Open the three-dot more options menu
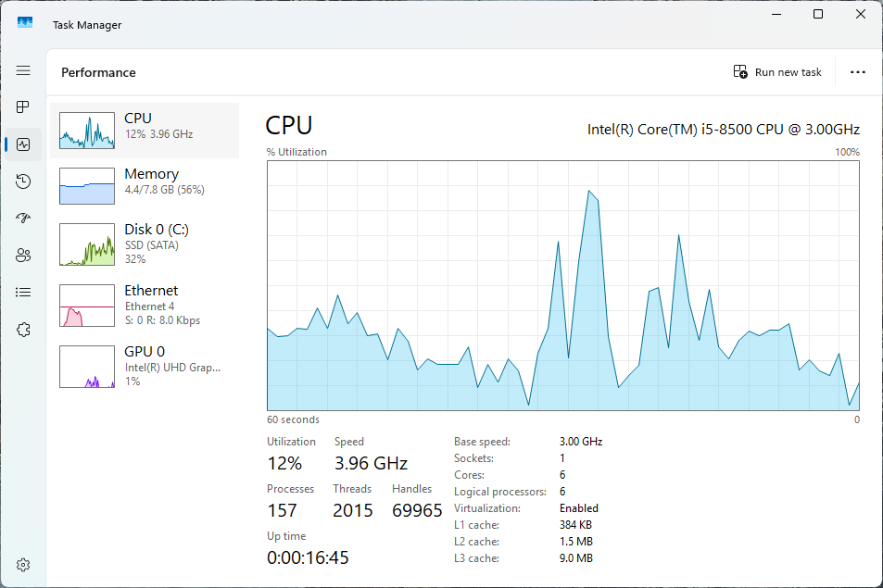883x588 pixels. [857, 72]
